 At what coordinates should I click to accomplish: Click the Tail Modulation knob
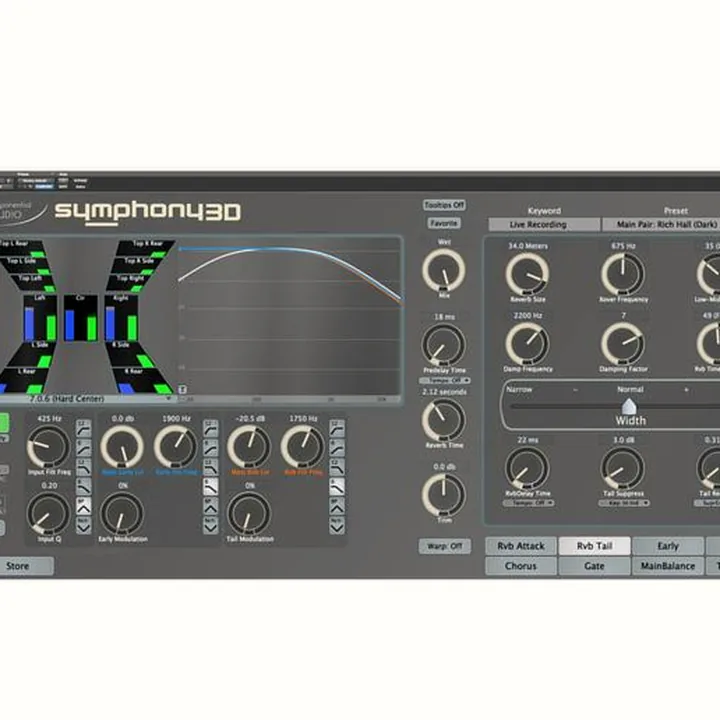tap(249, 513)
